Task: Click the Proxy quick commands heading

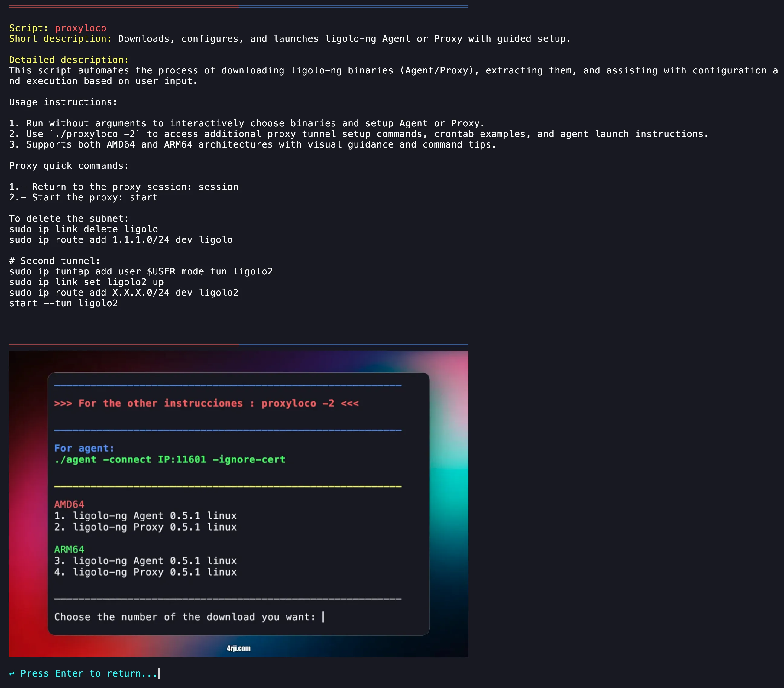Action: [68, 165]
